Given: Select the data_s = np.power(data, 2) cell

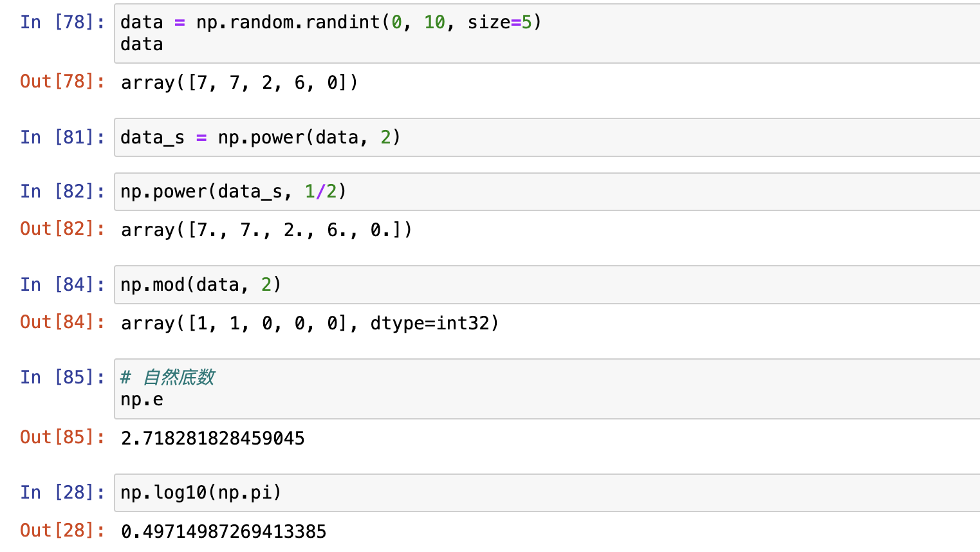Looking at the screenshot, I should pyautogui.click(x=547, y=137).
